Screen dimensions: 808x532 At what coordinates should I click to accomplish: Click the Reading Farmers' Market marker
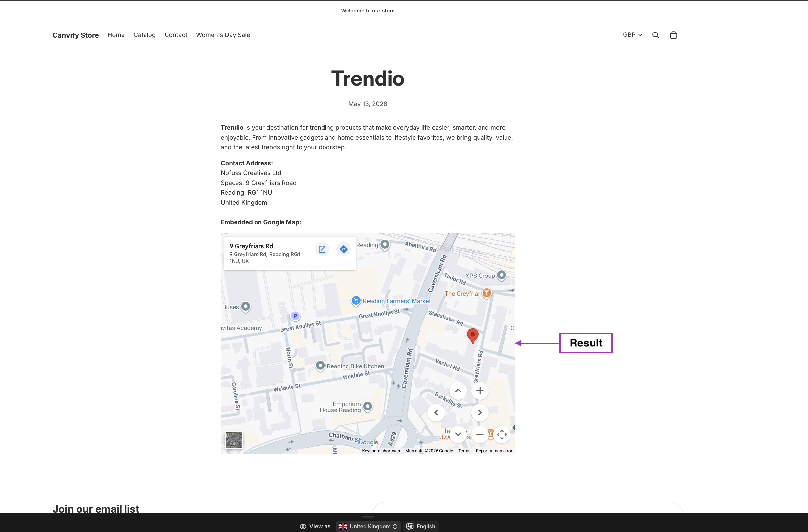coord(356,300)
